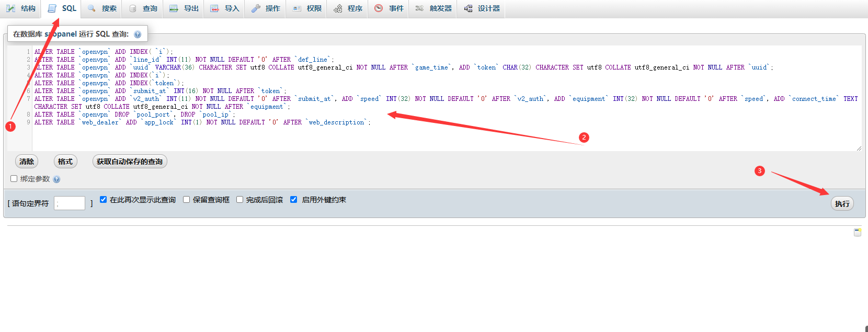Enable the bind parameters checkbox
This screenshot has height=332, width=868.
[x=14, y=179]
